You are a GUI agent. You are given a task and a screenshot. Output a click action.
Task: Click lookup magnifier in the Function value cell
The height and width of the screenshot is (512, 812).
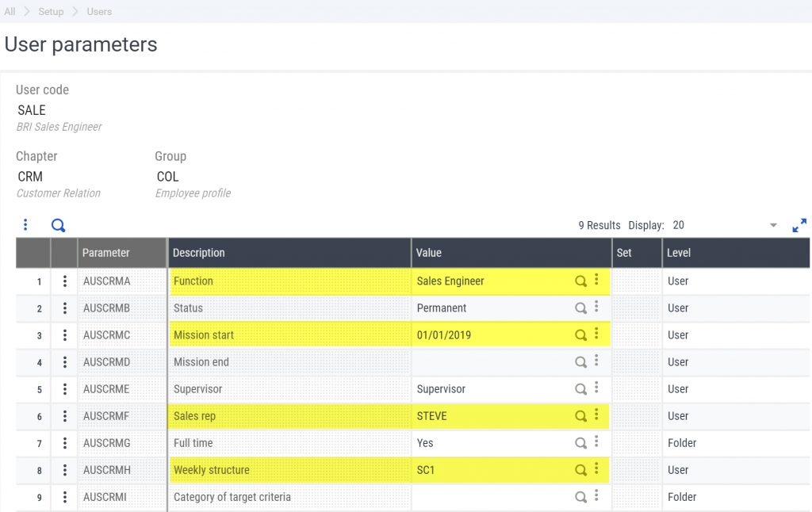(580, 281)
